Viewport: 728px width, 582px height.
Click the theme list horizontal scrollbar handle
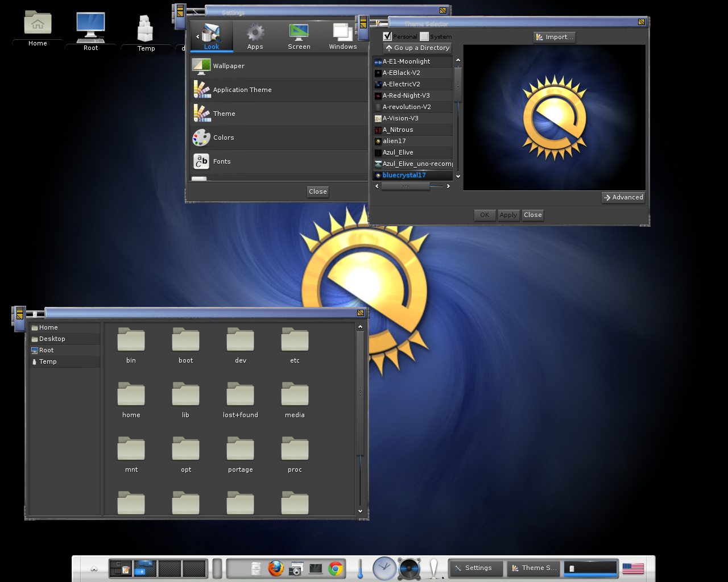[x=406, y=186]
